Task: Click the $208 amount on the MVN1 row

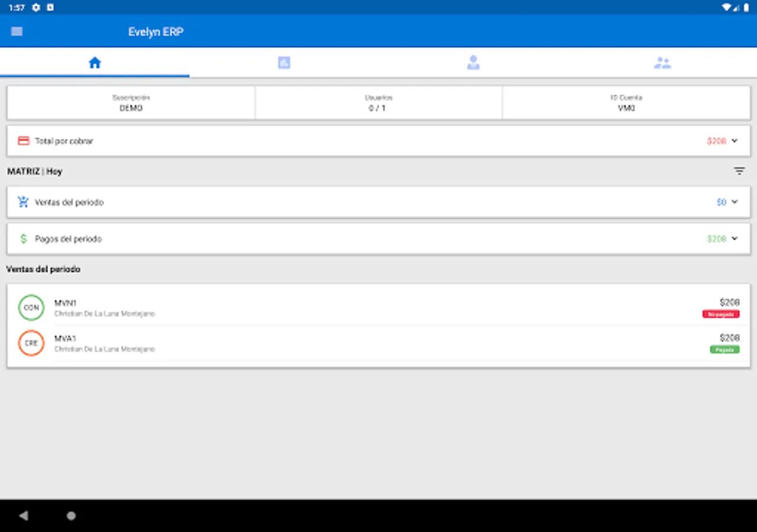Action: click(x=730, y=303)
